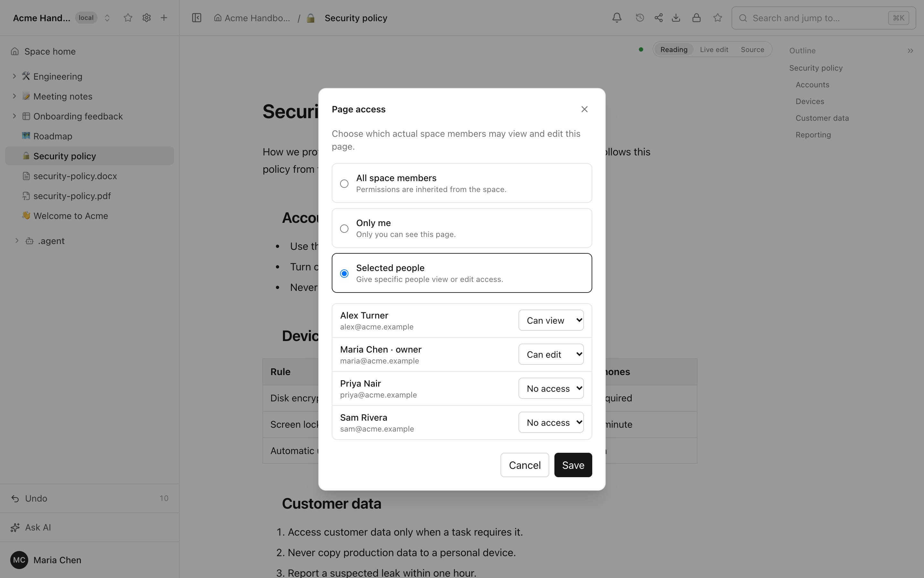Switch to Reading mode
This screenshot has width=924, height=578.
pos(674,50)
